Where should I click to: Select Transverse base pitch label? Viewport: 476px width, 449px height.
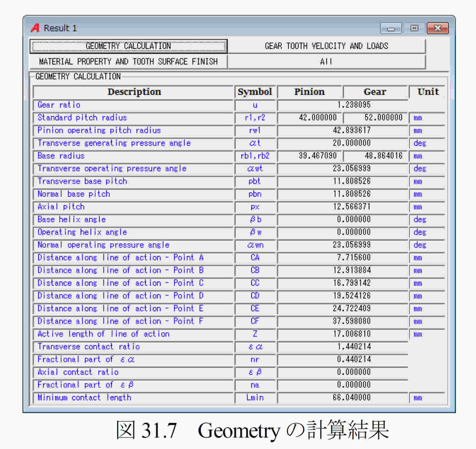click(x=82, y=181)
